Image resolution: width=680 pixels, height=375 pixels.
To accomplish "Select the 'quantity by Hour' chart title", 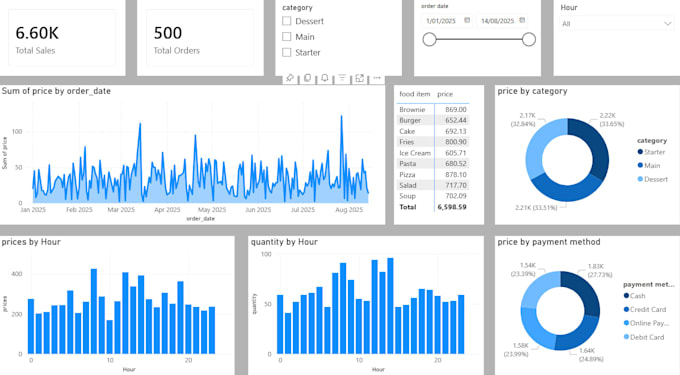I will 284,242.
